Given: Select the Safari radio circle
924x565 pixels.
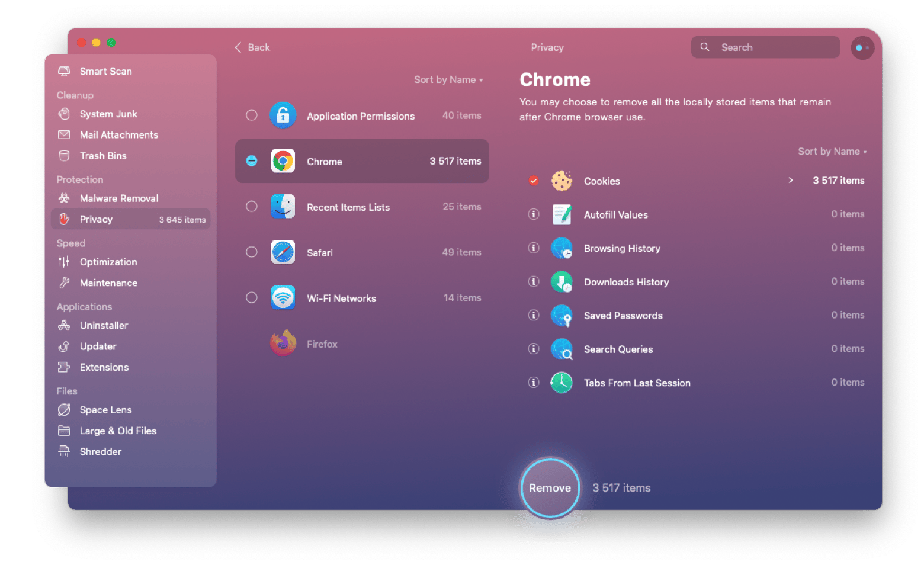Looking at the screenshot, I should pyautogui.click(x=252, y=252).
